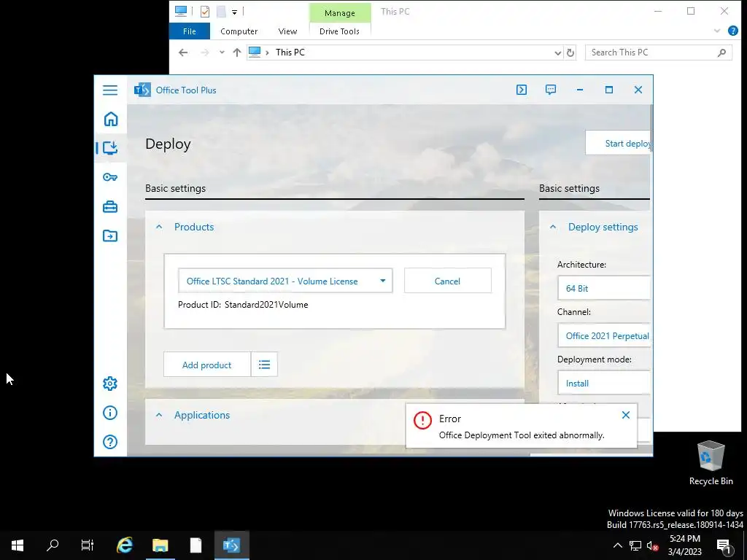This screenshot has width=747, height=560.
Task: Click the Manage contextual tab
Action: tap(340, 13)
